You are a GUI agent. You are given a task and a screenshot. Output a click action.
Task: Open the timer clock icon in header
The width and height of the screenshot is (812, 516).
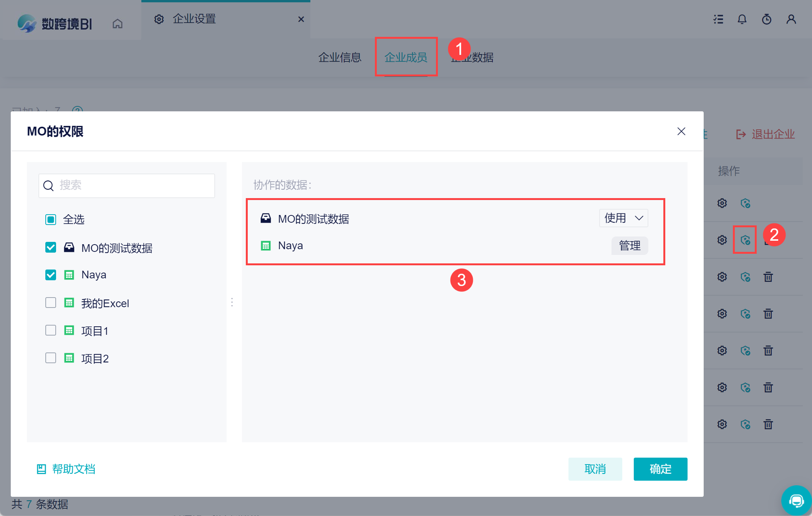[x=767, y=19]
